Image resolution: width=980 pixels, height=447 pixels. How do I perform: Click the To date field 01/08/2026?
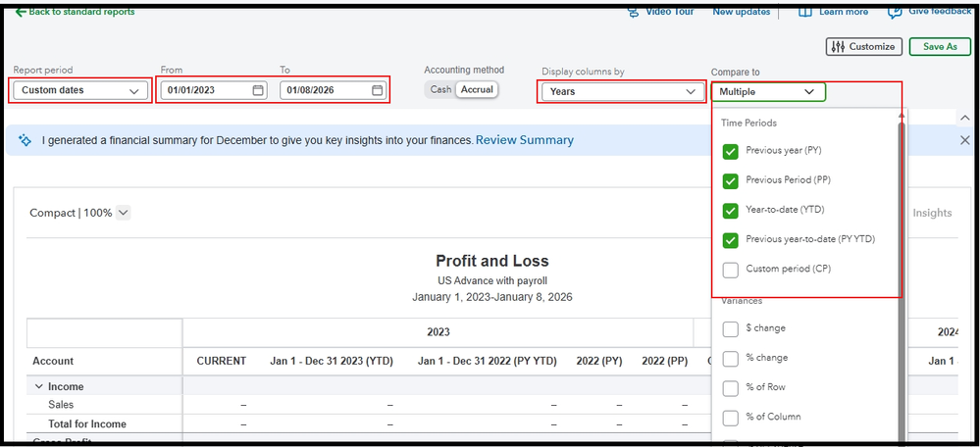334,90
